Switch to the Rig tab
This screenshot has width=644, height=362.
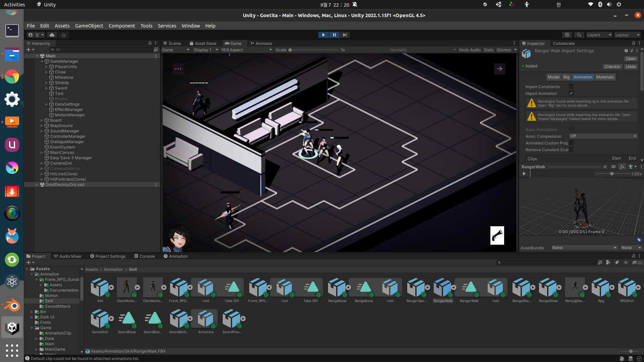(566, 77)
